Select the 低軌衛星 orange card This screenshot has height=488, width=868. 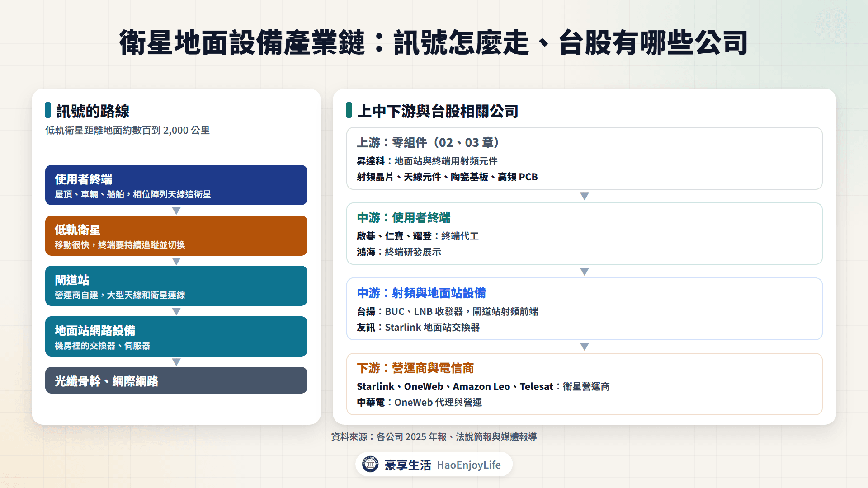pos(176,235)
